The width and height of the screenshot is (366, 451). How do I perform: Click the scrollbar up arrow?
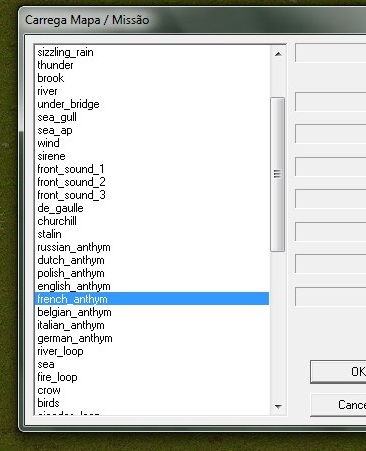point(278,54)
